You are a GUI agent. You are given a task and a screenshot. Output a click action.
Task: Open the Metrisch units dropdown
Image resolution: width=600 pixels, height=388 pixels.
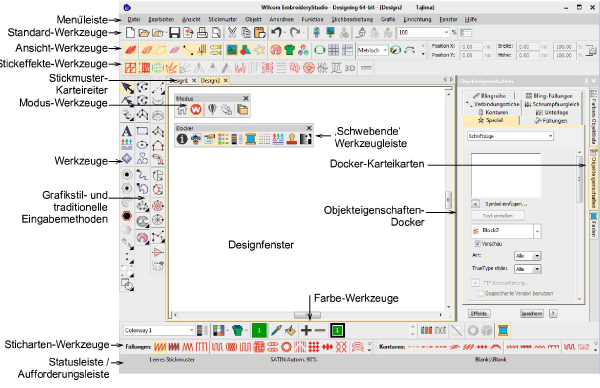coord(385,50)
